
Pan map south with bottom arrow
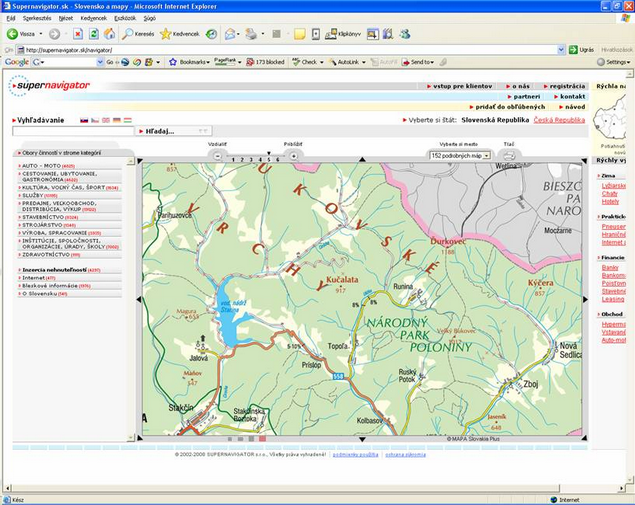362,439
